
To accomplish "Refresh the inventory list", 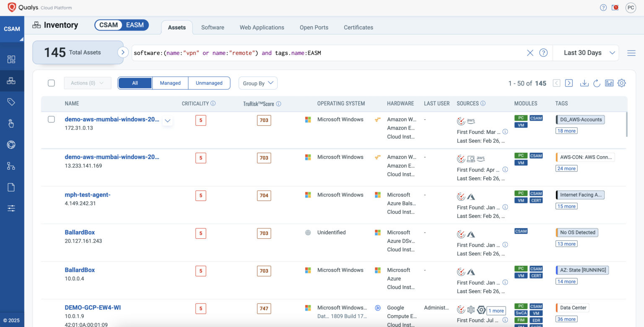I will [x=597, y=83].
